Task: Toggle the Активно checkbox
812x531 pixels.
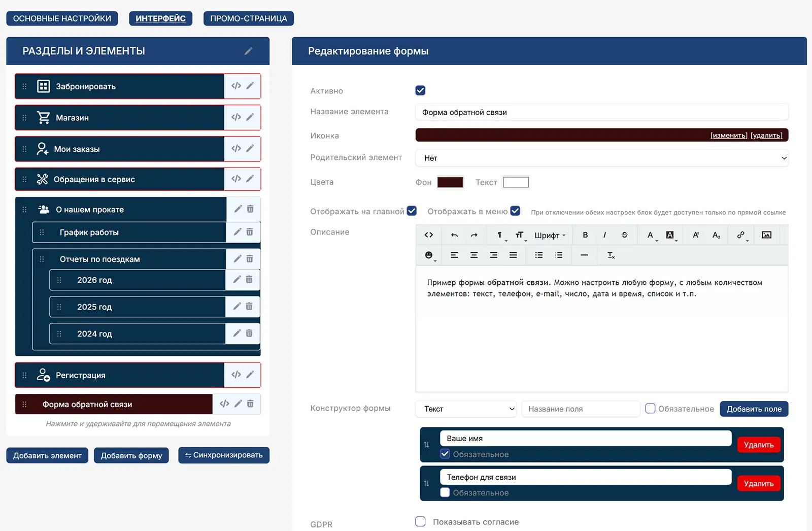Action: tap(420, 91)
